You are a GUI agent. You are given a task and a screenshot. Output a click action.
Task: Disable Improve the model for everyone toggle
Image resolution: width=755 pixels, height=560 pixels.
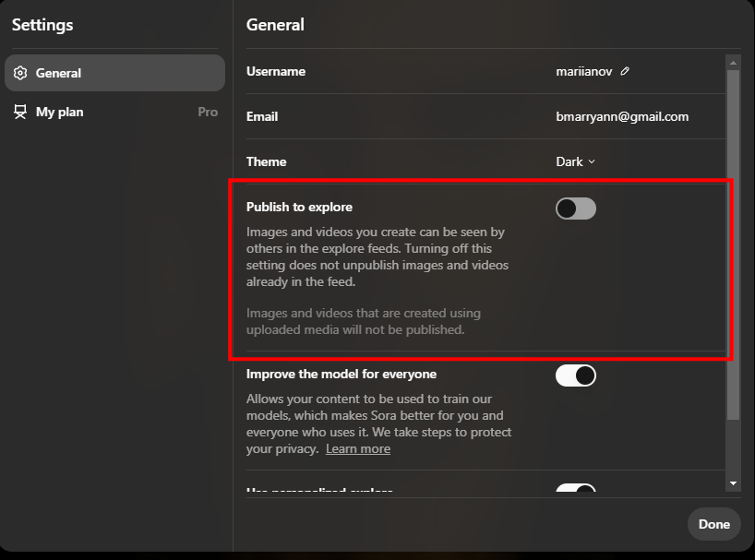tap(576, 375)
